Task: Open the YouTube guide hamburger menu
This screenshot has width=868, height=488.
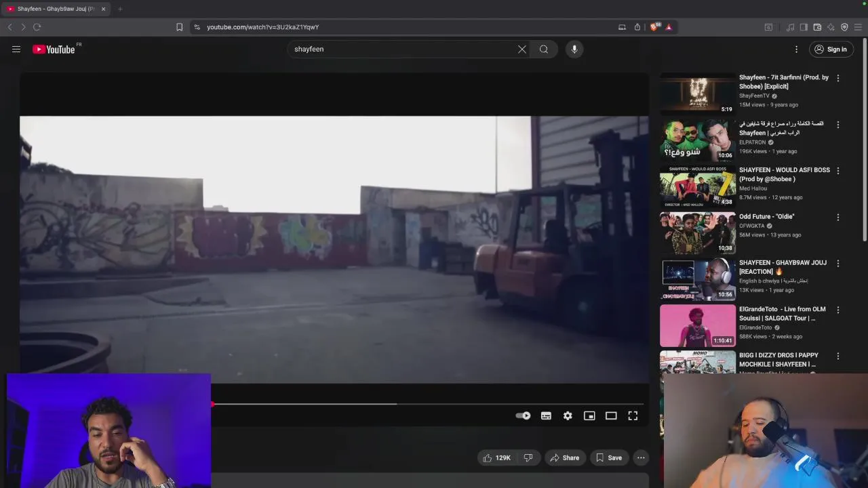Action: click(16, 49)
